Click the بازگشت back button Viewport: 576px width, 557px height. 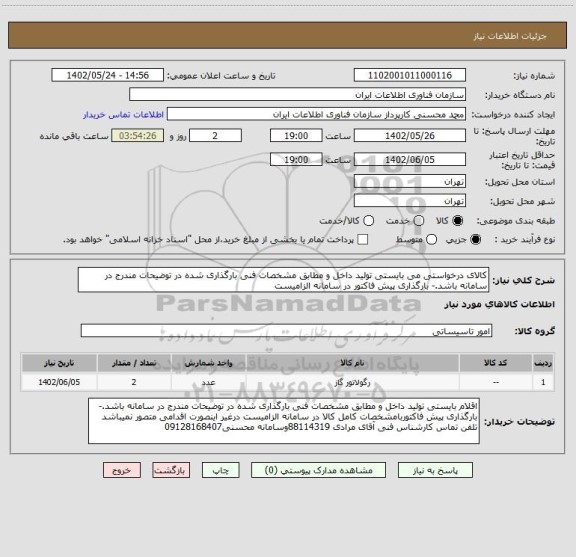click(x=171, y=470)
